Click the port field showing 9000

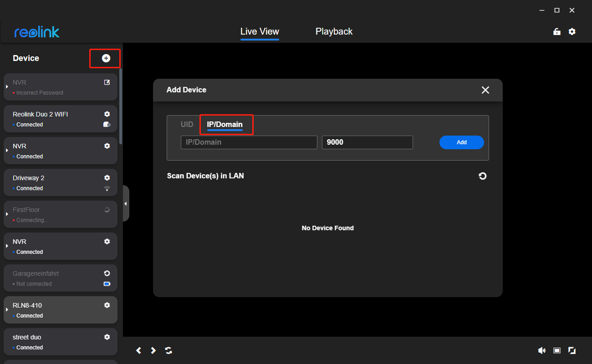(367, 142)
